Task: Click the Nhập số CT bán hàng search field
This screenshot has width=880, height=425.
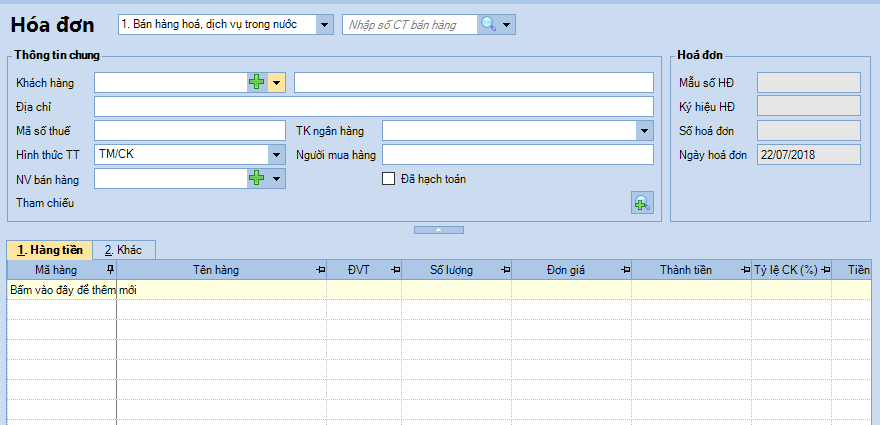Action: tap(410, 25)
